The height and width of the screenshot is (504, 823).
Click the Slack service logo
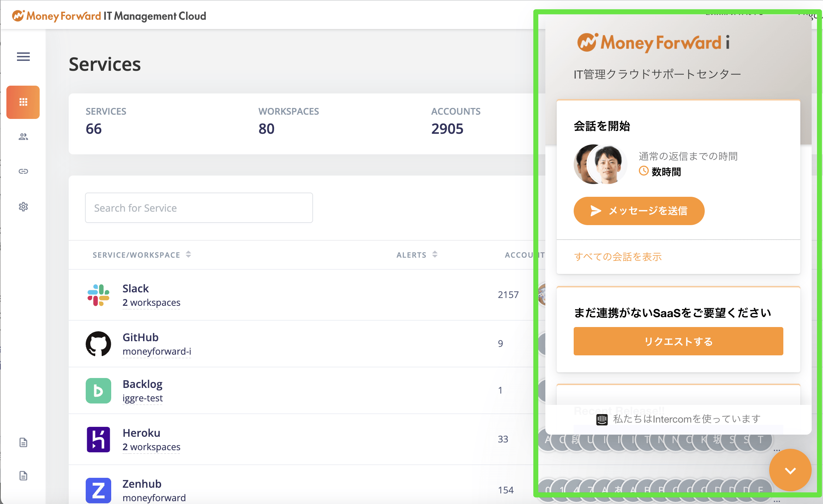click(98, 295)
